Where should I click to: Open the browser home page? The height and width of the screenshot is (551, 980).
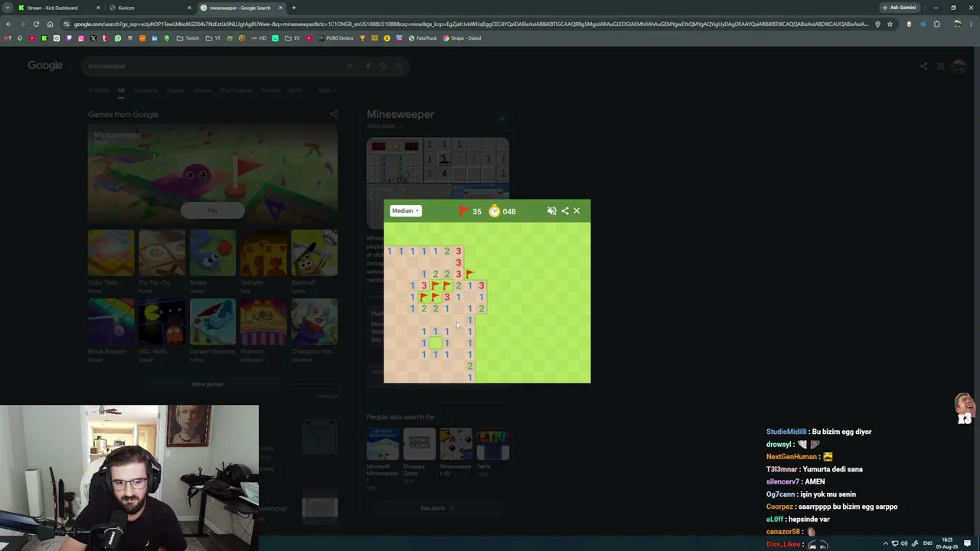pyautogui.click(x=50, y=24)
